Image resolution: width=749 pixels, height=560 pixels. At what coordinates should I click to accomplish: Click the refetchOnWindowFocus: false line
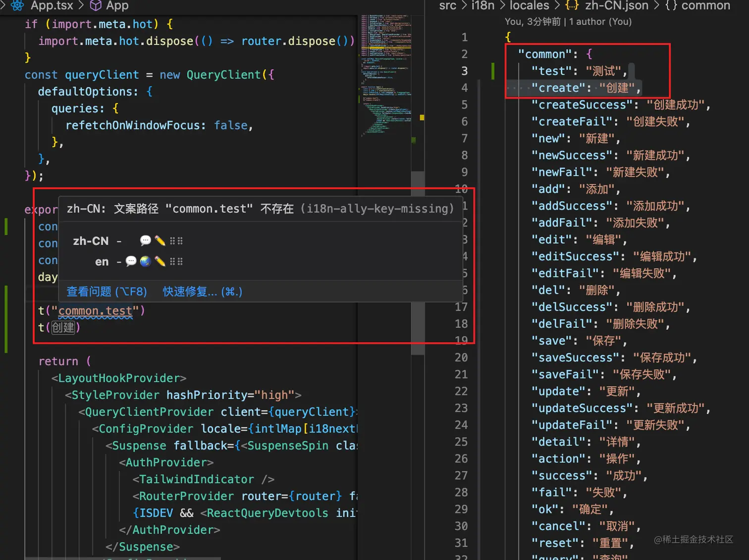point(159,125)
